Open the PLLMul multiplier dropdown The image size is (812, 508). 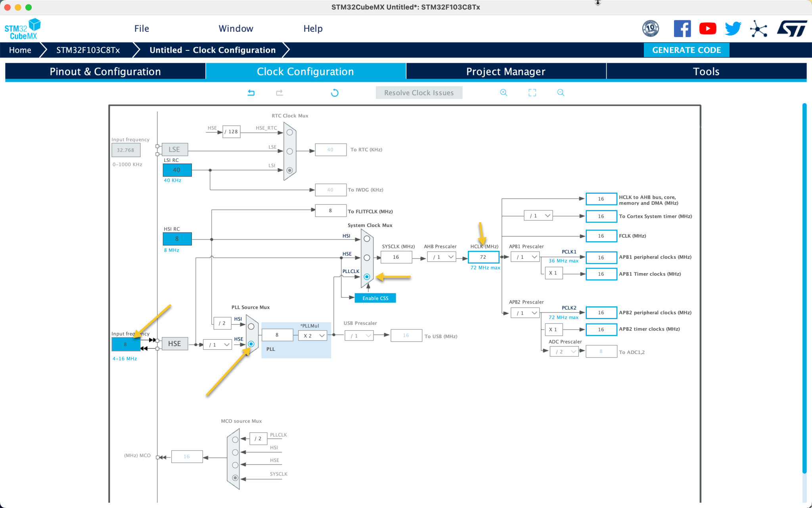pos(312,335)
